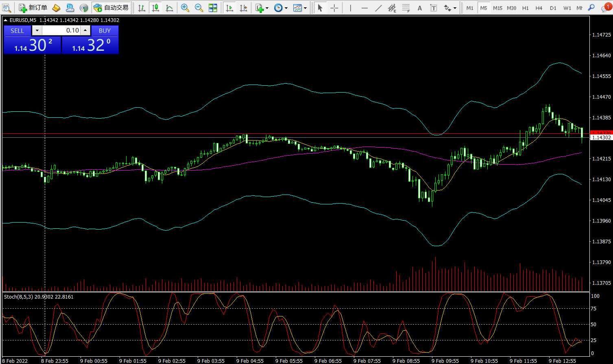Select the text label tool

(x=434, y=8)
